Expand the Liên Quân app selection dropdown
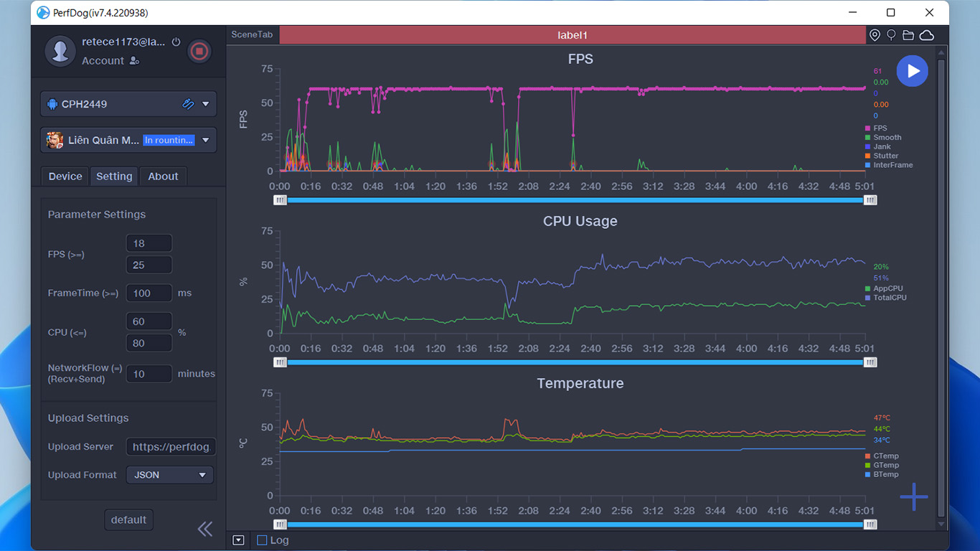980x551 pixels. pos(128,140)
